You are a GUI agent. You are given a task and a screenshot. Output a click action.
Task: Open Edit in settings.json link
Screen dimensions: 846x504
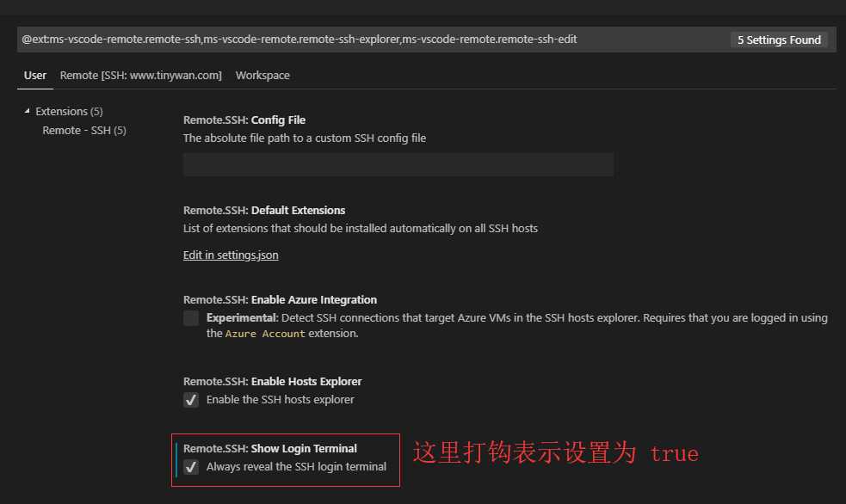tap(231, 255)
